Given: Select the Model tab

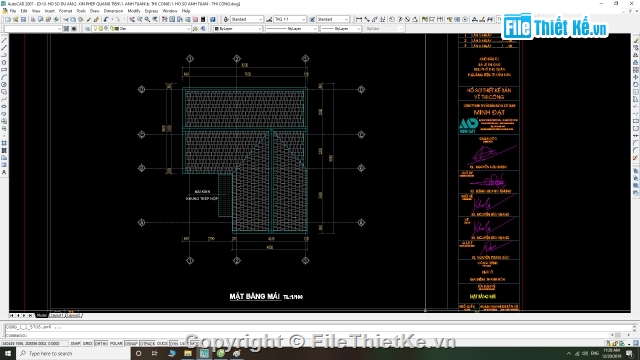Looking at the screenshot, I should point(42,316).
